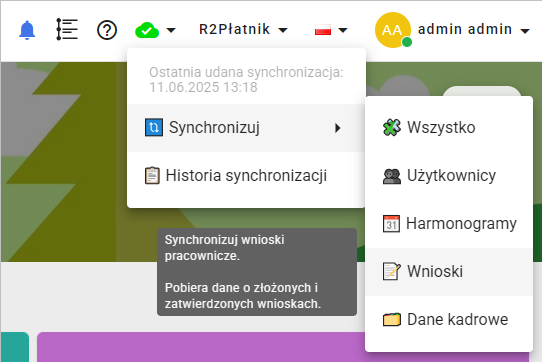Click the blue Synchronizuj arrows icon
Image resolution: width=542 pixels, height=362 pixels.
point(154,128)
